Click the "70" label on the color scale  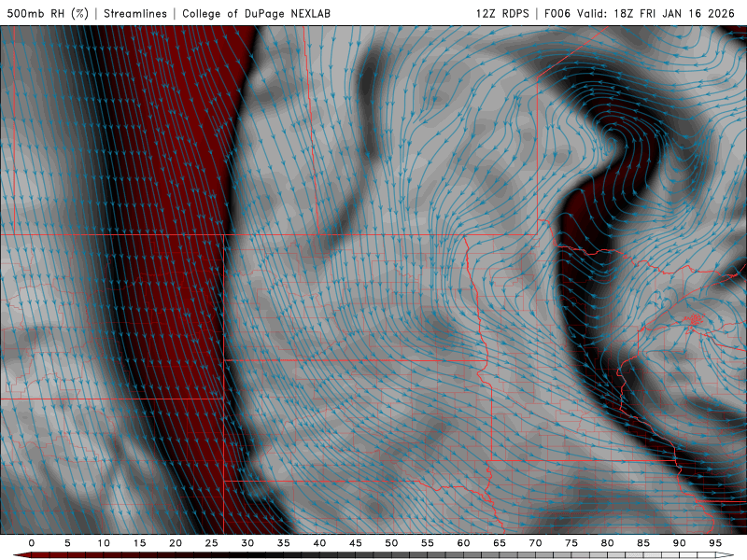pyautogui.click(x=535, y=543)
